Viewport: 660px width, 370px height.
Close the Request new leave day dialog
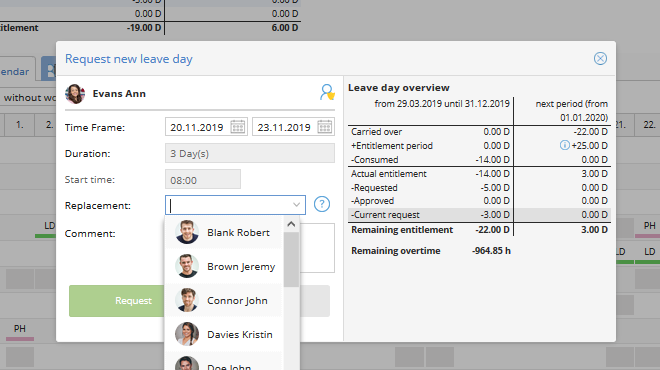600,59
